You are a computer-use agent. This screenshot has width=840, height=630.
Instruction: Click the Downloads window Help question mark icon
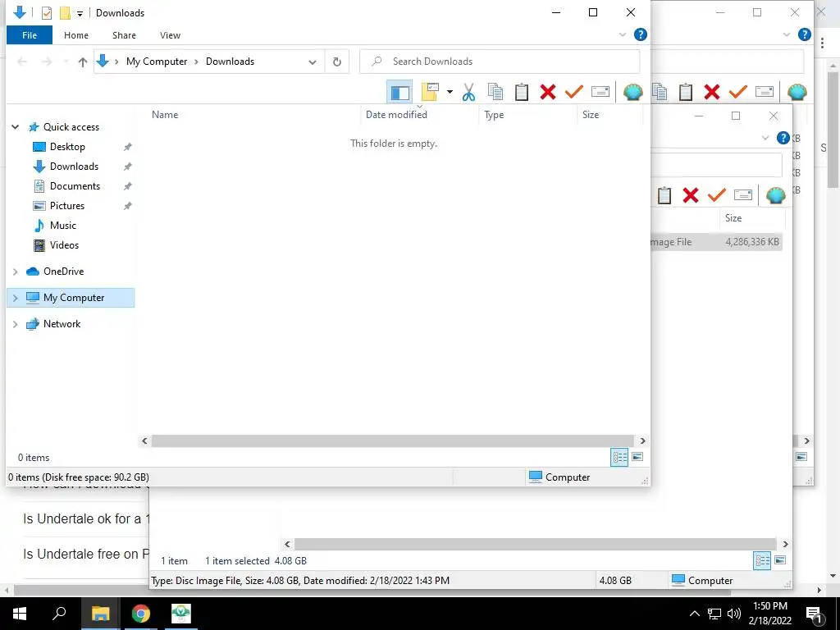click(x=640, y=34)
